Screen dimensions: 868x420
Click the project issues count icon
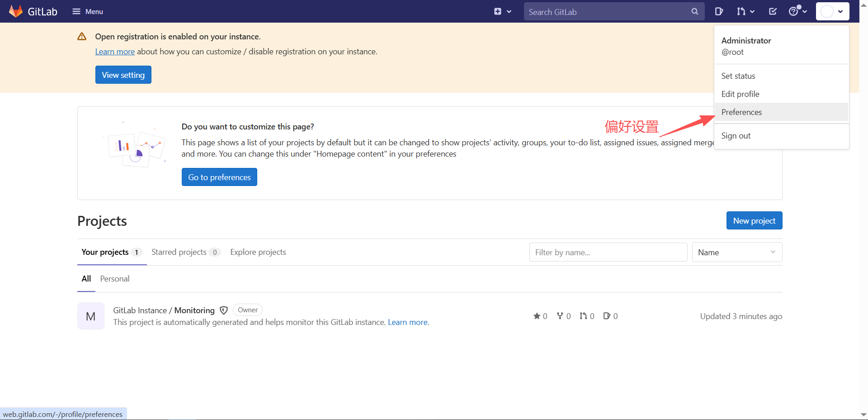click(607, 316)
